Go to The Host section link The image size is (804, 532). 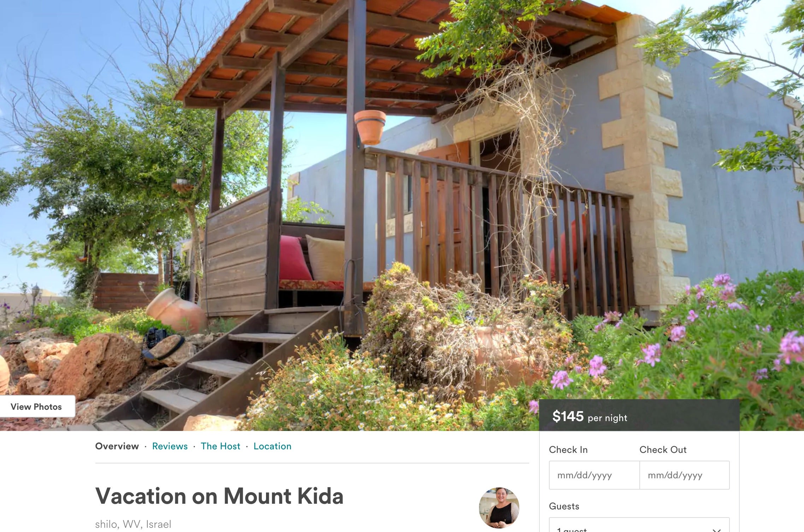click(220, 446)
